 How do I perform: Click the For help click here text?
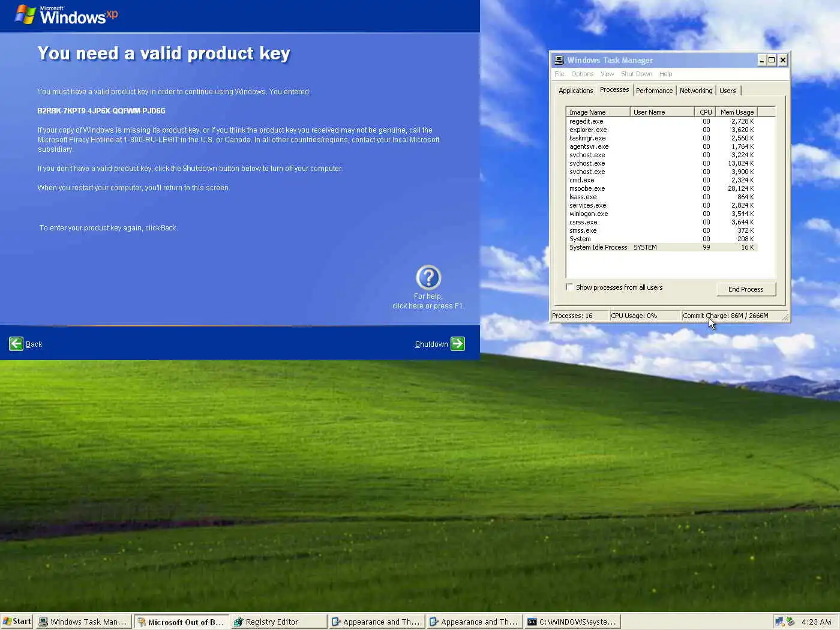pyautogui.click(x=428, y=301)
